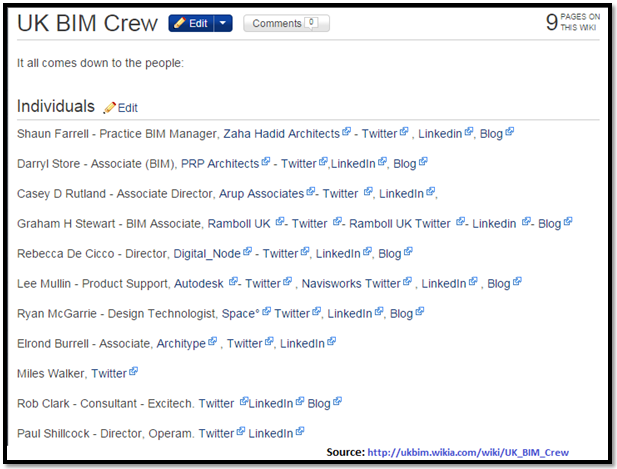
Task: Click external link icon after Miles Walker's Twitter
Action: [133, 371]
